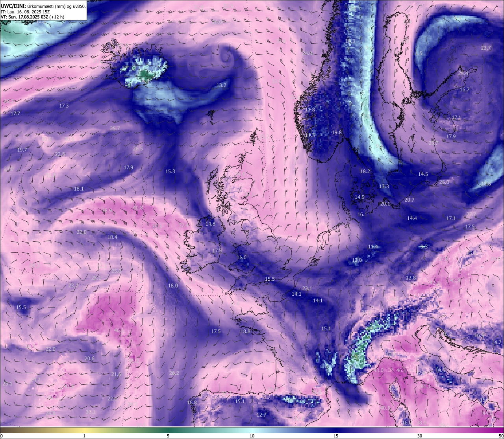Click the 14.9 value over Denmark

coord(359,197)
